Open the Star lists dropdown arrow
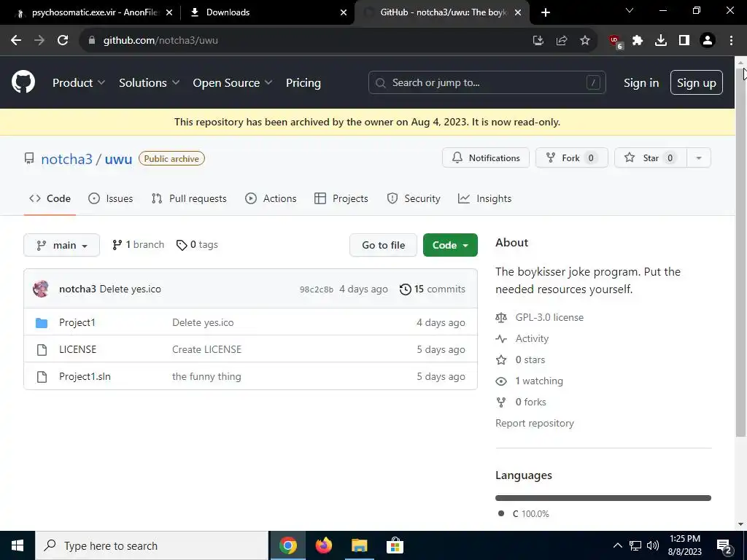Viewport: 747px width, 560px height. pos(699,157)
